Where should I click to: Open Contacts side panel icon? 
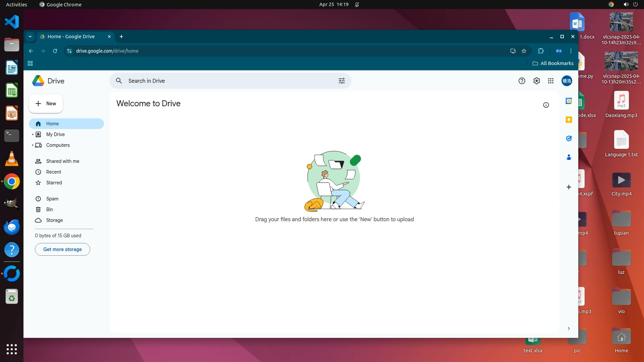569,157
